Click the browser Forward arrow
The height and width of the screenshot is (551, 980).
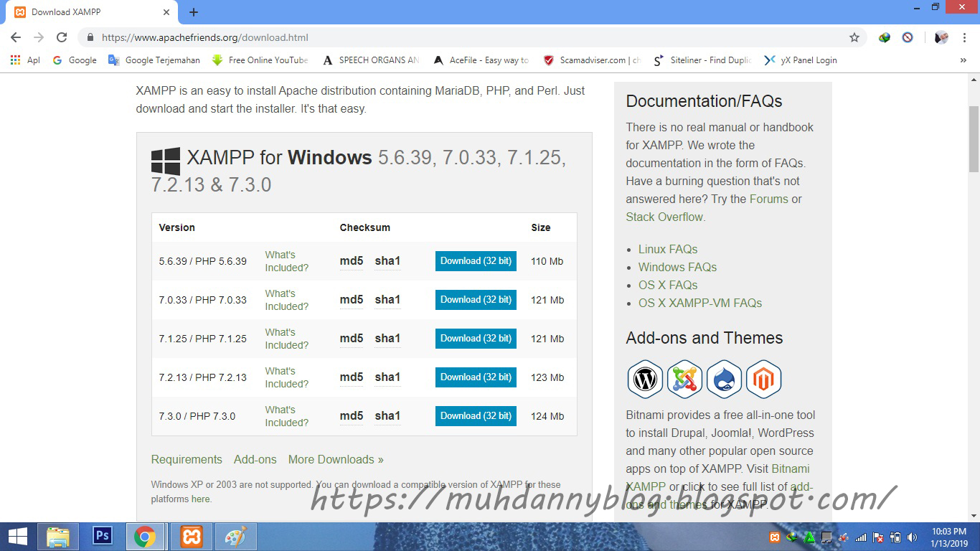click(39, 37)
